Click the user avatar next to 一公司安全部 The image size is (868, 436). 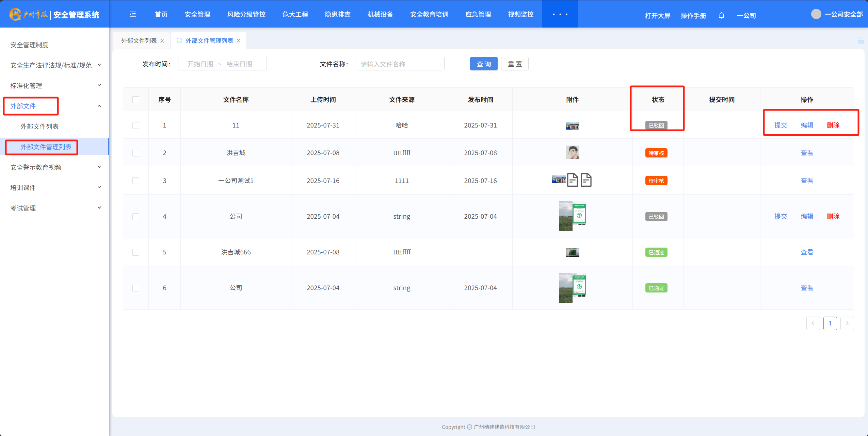(x=816, y=14)
